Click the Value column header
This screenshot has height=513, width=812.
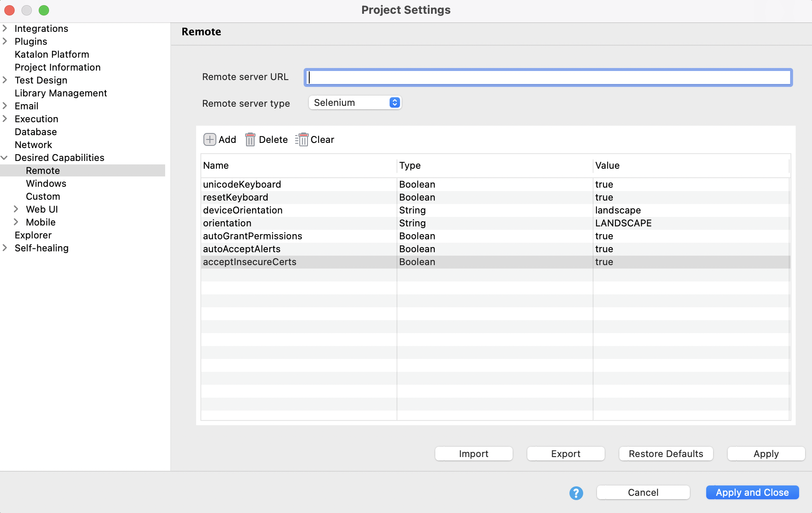pos(691,166)
